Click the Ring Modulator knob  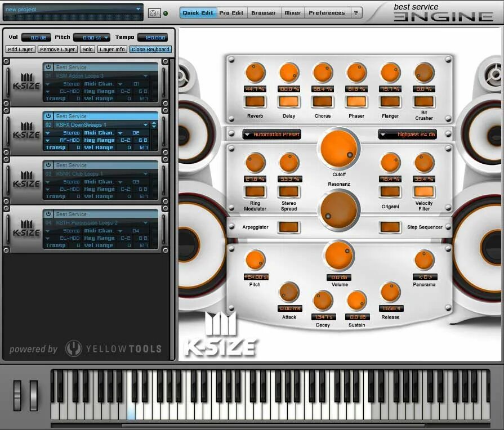click(x=255, y=163)
